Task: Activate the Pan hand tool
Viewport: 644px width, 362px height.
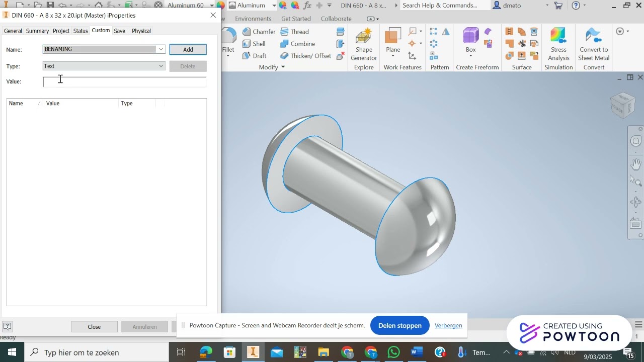Action: click(x=636, y=164)
